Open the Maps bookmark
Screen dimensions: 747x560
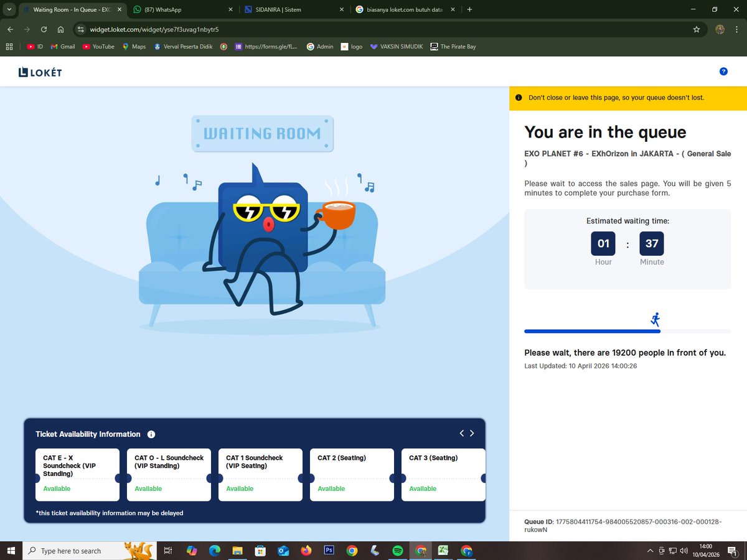click(x=134, y=46)
